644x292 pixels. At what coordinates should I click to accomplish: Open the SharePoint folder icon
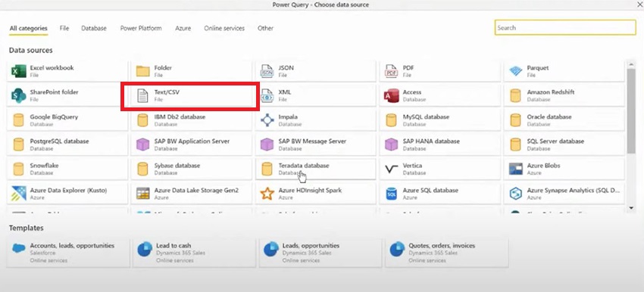coord(18,95)
